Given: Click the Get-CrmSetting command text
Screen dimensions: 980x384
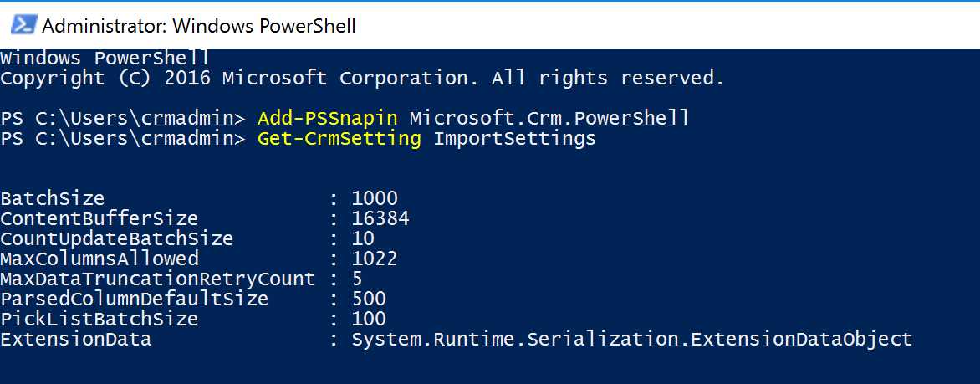Looking at the screenshot, I should (x=339, y=138).
